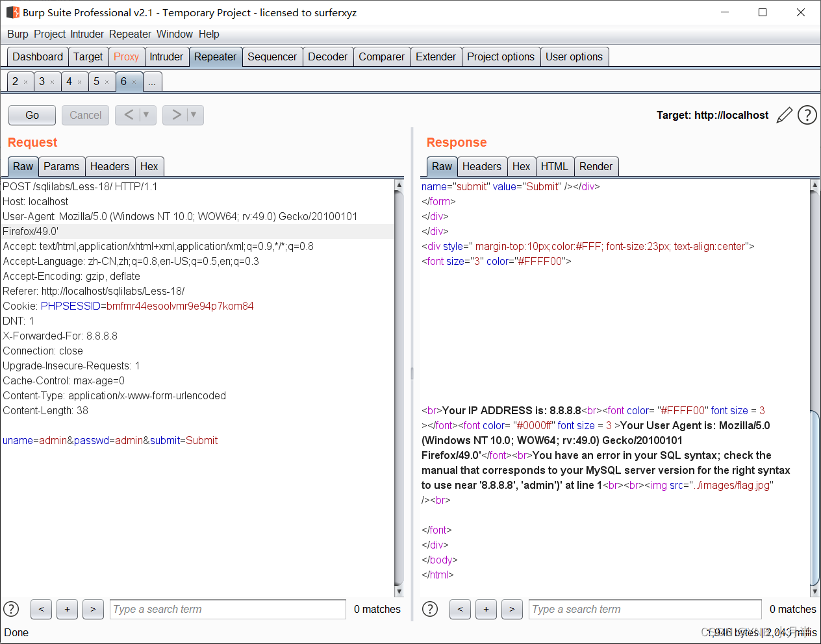Click the Go button to send request
Viewport: 821px width, 644px height.
pos(32,115)
